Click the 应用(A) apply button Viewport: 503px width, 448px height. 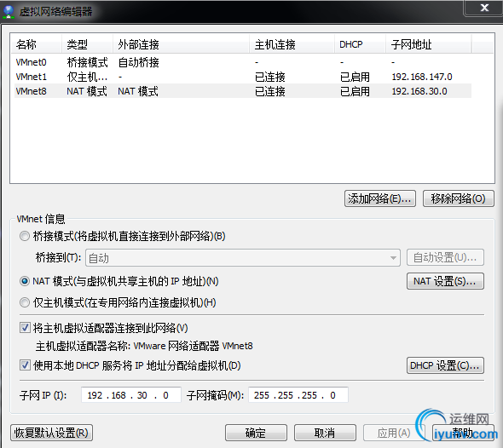point(394,433)
